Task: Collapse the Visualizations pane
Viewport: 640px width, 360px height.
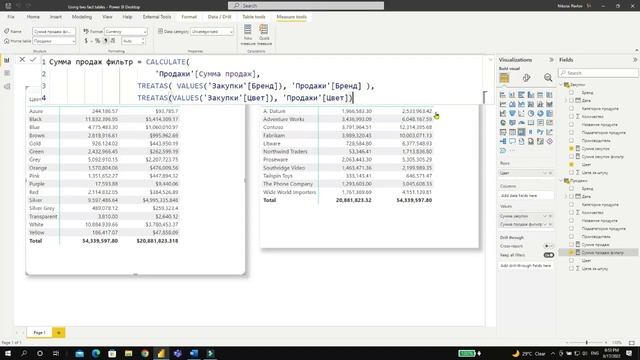Action: 551,60
